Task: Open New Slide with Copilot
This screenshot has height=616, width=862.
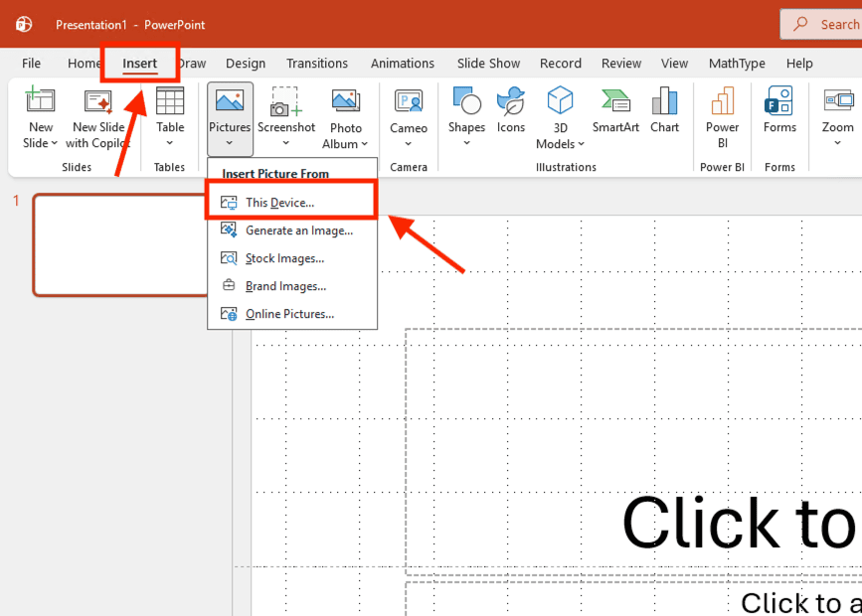Action: click(x=97, y=118)
